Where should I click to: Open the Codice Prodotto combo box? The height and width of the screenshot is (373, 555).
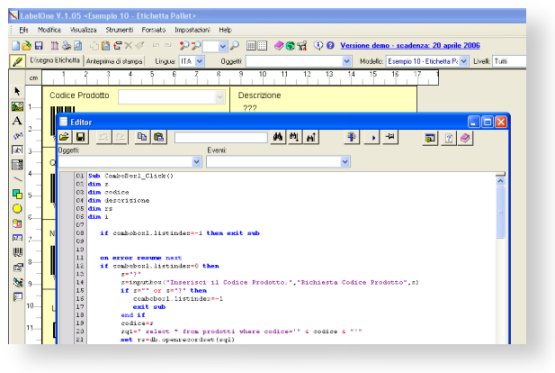pyautogui.click(x=219, y=97)
